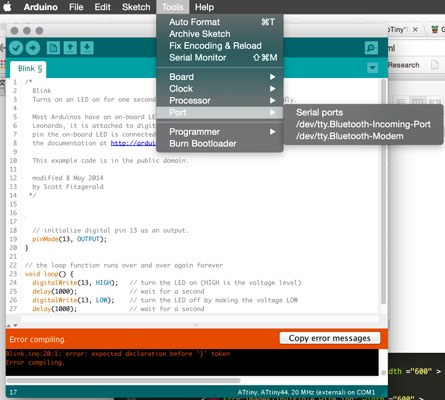The height and width of the screenshot is (400, 445).
Task: Click Research bookmark in browser window
Action: coord(404,65)
